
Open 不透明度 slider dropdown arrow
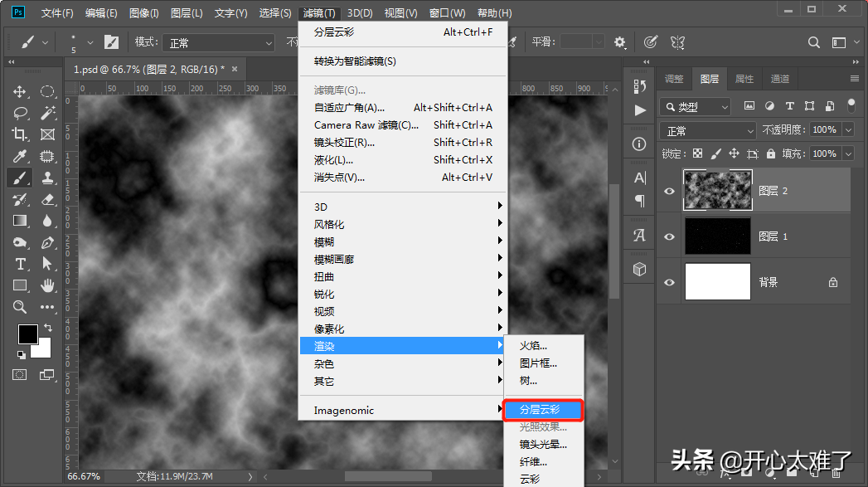pos(849,129)
